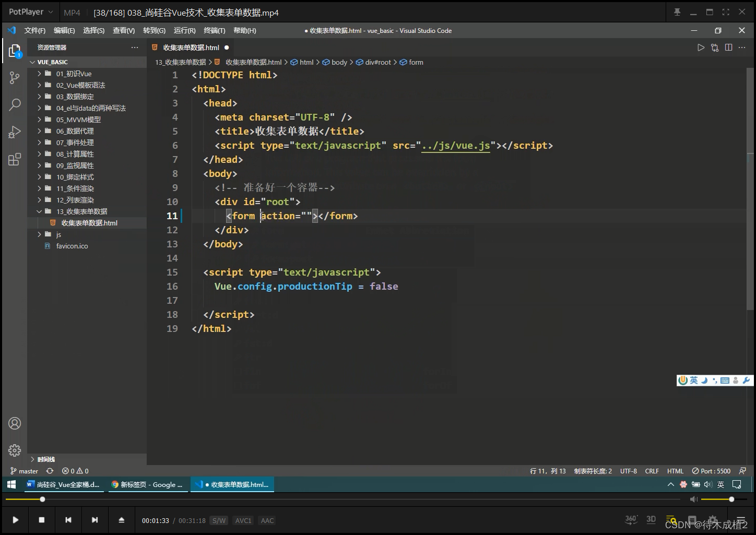Click the Run Code play icon in the editor toolbar
This screenshot has width=756, height=535.
701,47
